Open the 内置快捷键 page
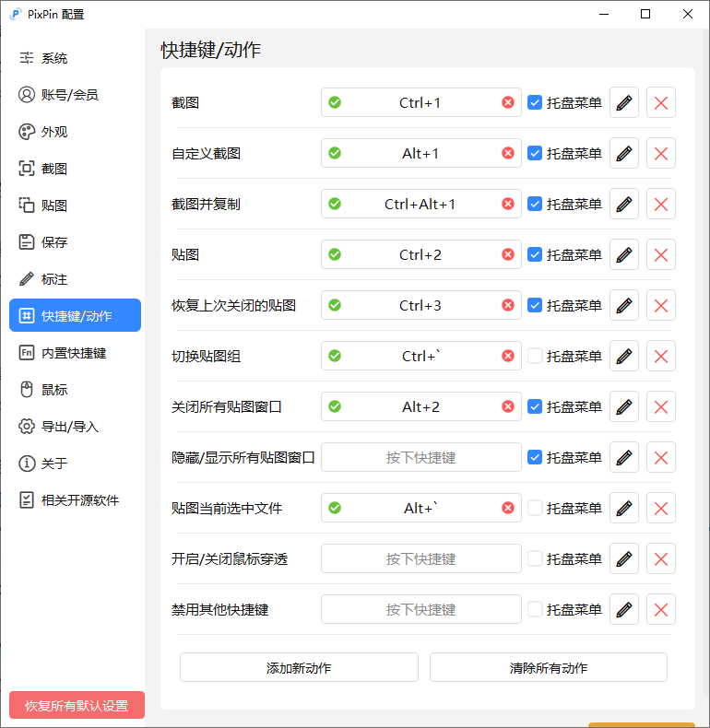Viewport: 710px width, 728px height. pos(75,353)
